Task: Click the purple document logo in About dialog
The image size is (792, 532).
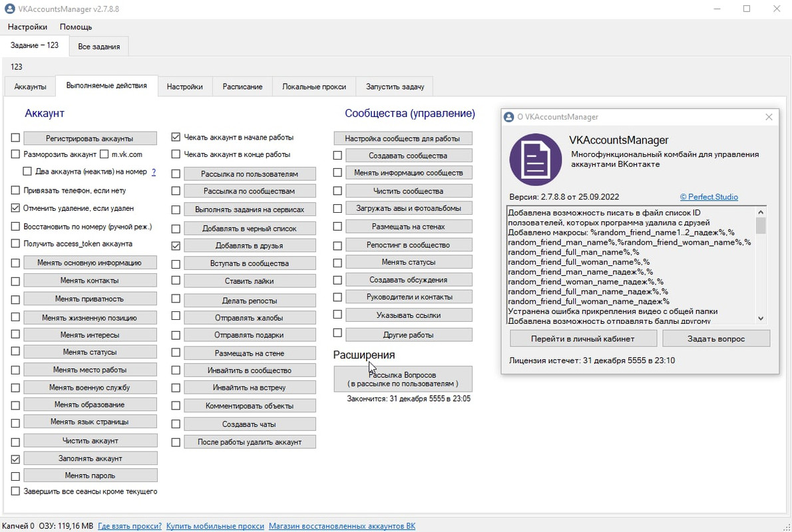Action: [x=535, y=160]
